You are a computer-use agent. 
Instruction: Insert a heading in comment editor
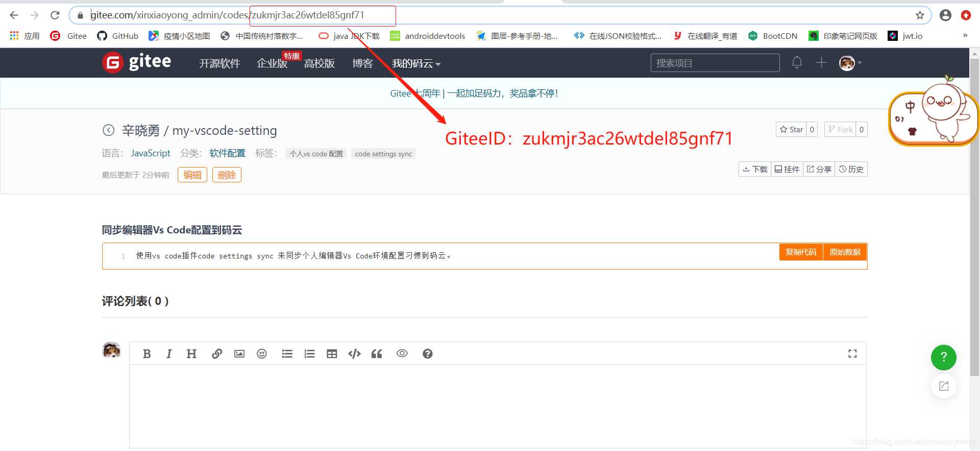tap(191, 353)
